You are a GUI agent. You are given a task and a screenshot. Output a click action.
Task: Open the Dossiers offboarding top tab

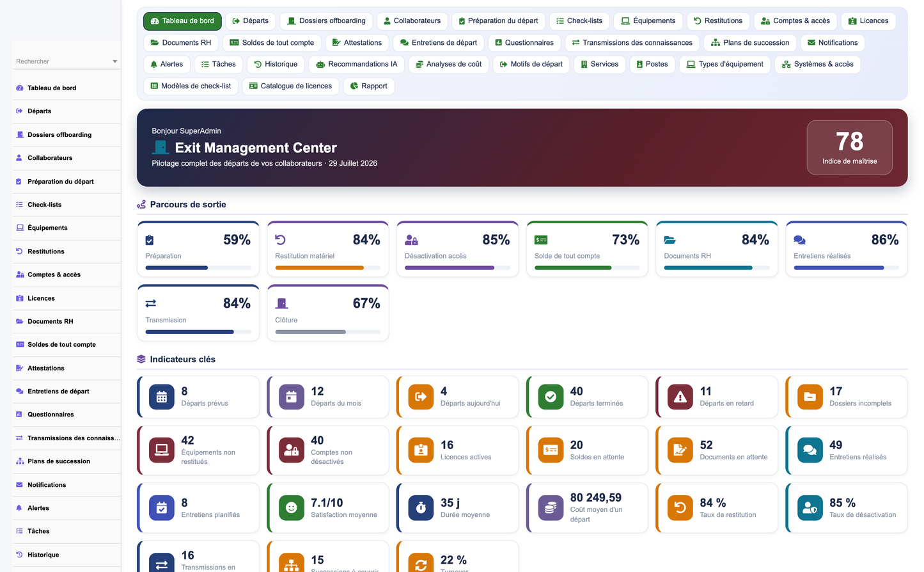(x=326, y=21)
